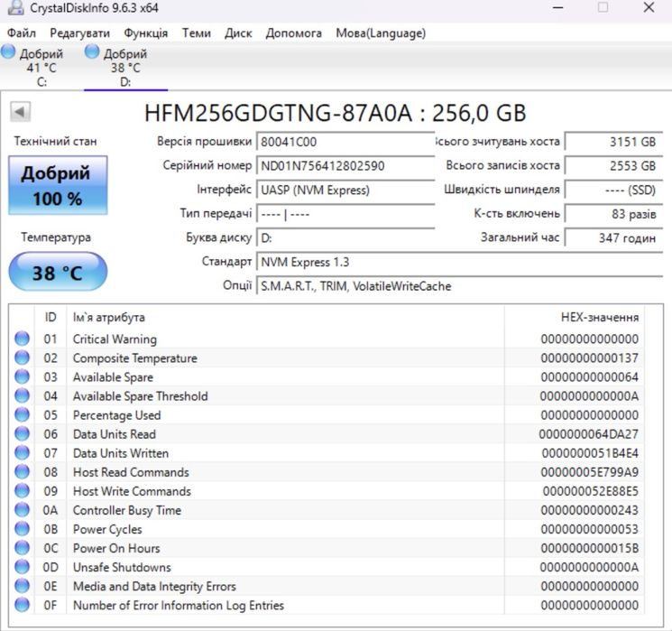Select the Composite Temperature attribute name
Image resolution: width=672 pixels, height=631 pixels.
pos(135,357)
